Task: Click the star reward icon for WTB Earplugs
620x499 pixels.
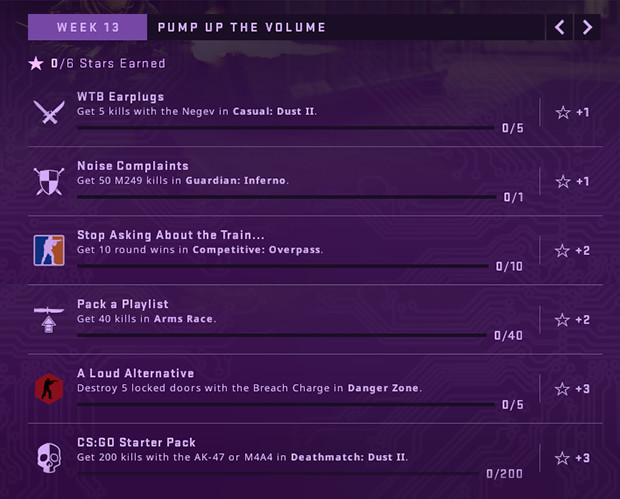Action: (x=563, y=113)
